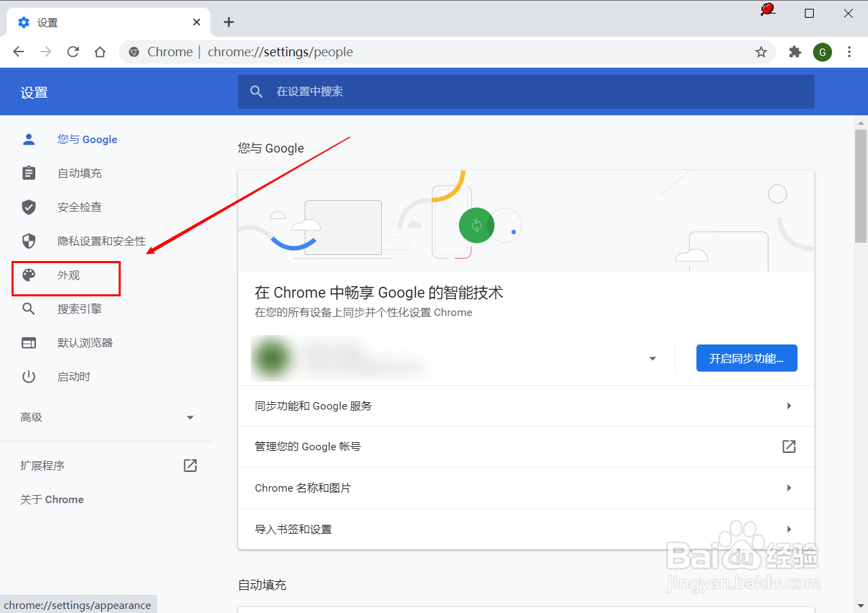Viewport: 868px width, 613px height.
Task: Open the extensions puzzle icon
Action: (x=795, y=52)
